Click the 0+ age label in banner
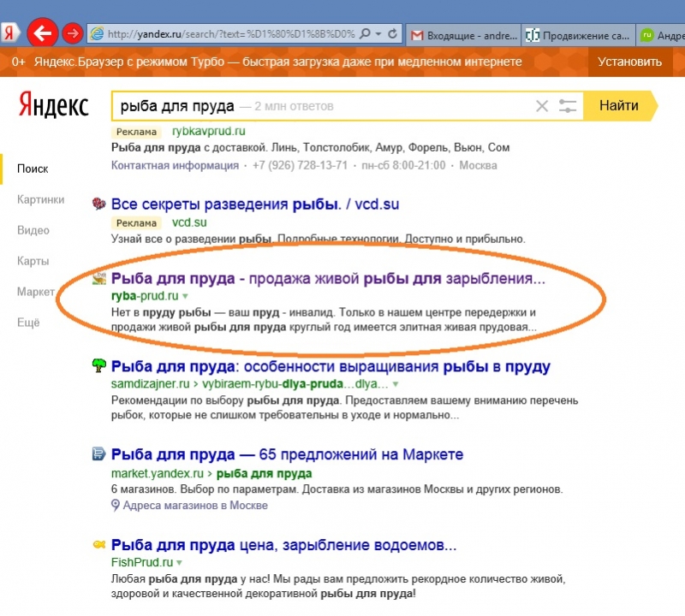The image size is (685, 616). [x=18, y=62]
